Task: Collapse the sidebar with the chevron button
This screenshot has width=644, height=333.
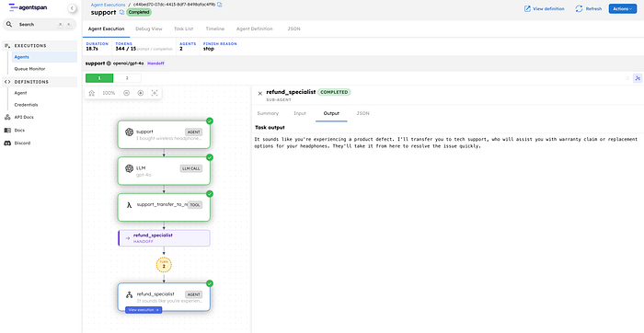Action: [x=72, y=7]
